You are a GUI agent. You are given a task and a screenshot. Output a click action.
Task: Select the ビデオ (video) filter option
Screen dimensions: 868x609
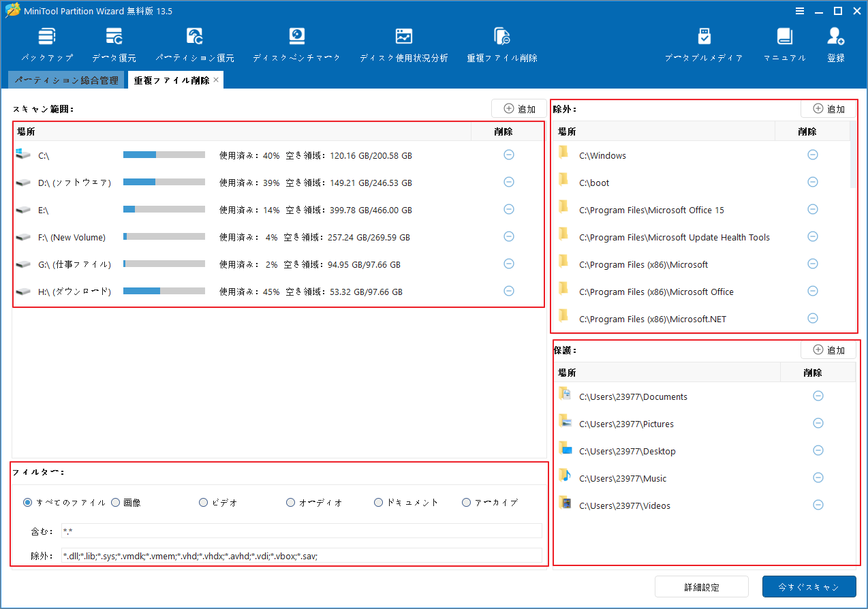(202, 502)
